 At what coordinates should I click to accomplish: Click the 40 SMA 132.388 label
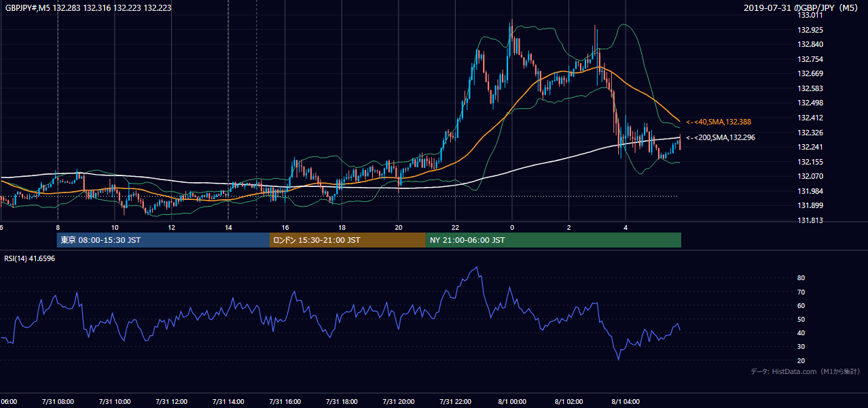(x=719, y=122)
